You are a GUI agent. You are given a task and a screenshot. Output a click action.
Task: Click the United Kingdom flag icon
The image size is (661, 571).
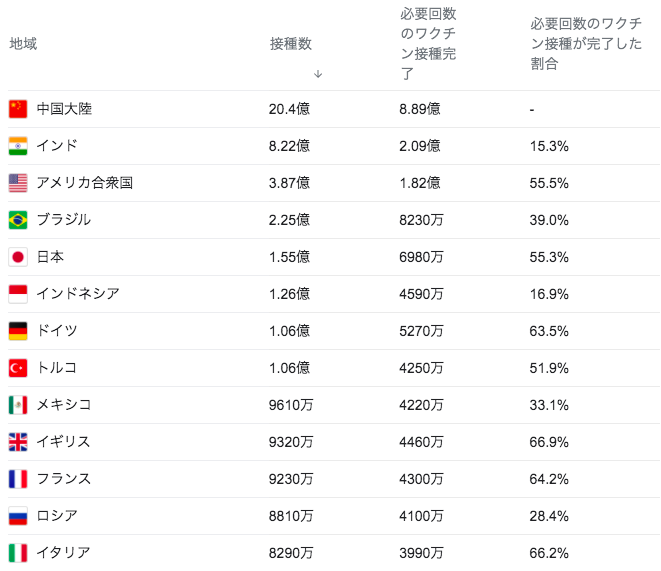pos(18,442)
